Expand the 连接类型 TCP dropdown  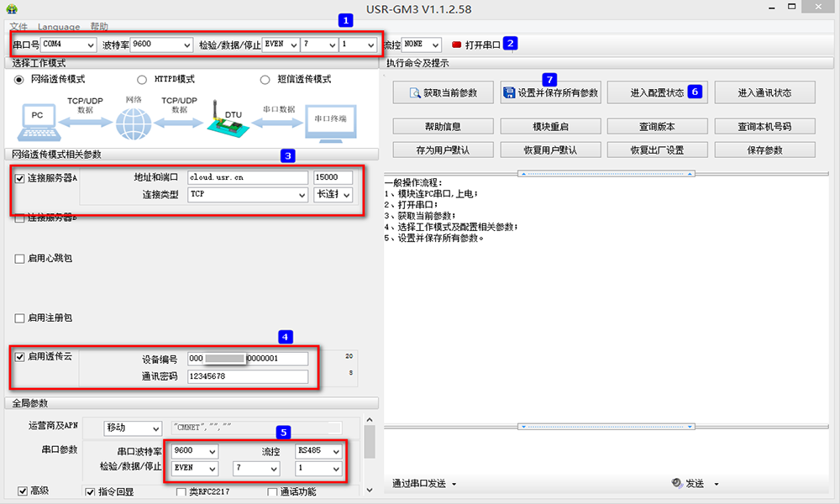(247, 195)
